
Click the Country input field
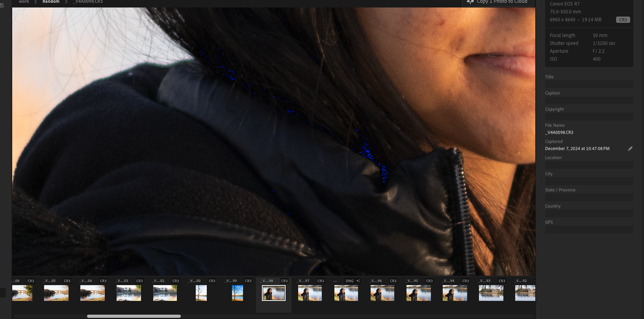coord(589,213)
